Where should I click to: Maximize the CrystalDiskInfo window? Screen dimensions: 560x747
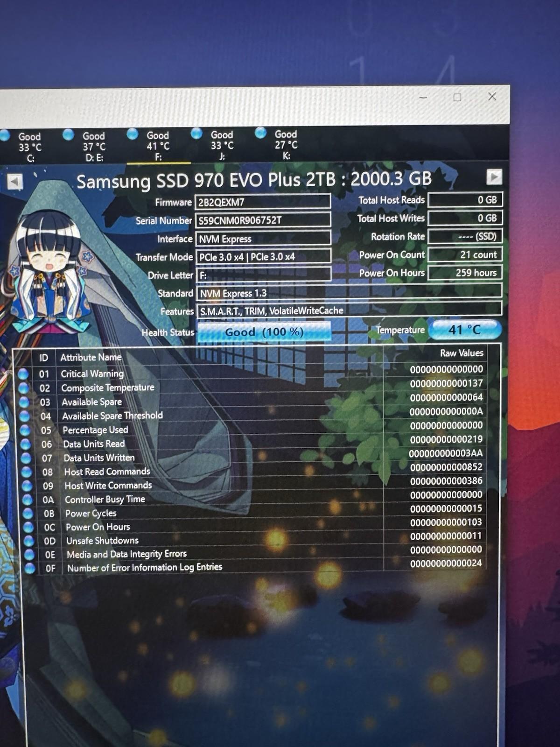[457, 97]
